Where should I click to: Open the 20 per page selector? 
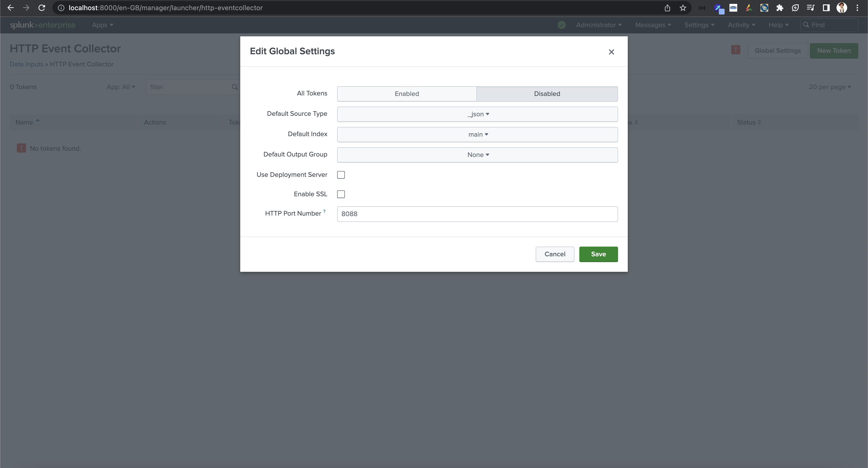830,86
